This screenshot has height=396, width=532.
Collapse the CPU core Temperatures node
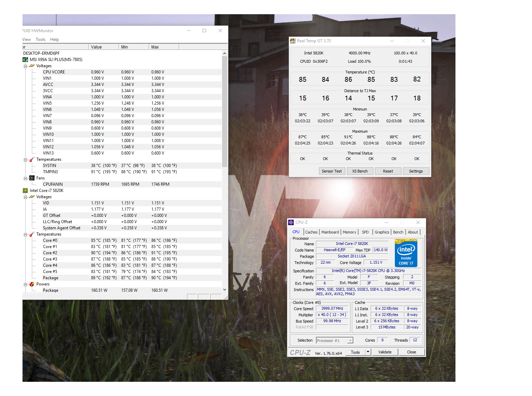(x=25, y=235)
